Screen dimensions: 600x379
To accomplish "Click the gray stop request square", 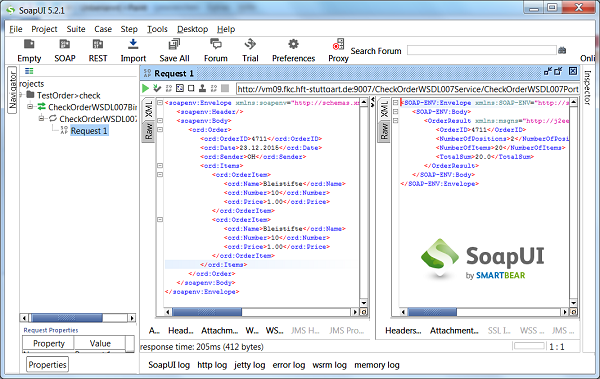I will click(x=225, y=88).
